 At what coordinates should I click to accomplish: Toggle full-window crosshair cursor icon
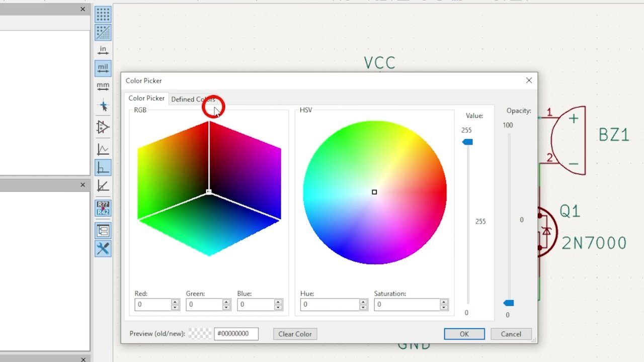[103, 106]
